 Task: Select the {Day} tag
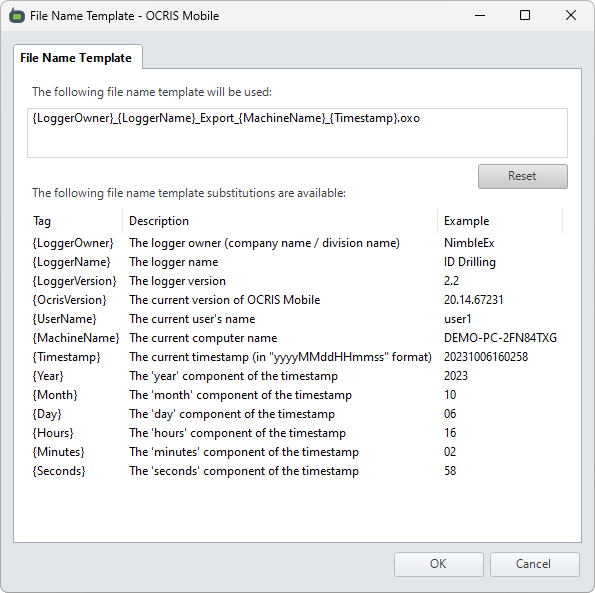coord(47,414)
